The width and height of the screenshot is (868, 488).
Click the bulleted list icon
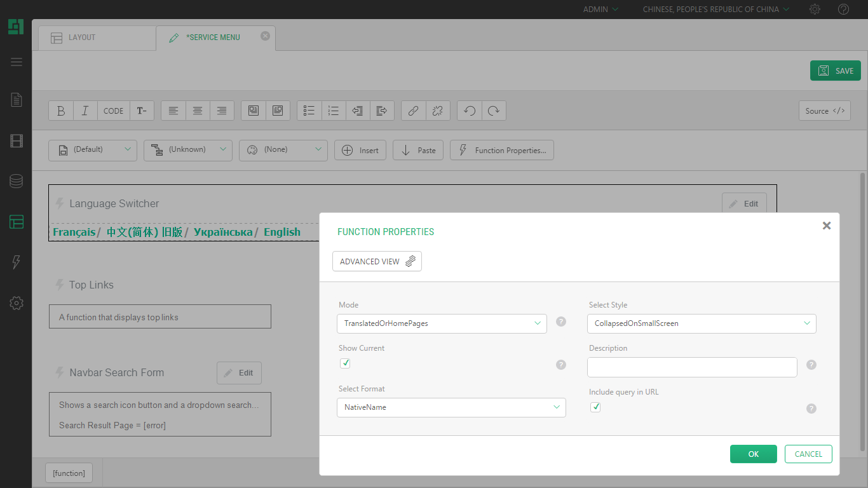[309, 111]
